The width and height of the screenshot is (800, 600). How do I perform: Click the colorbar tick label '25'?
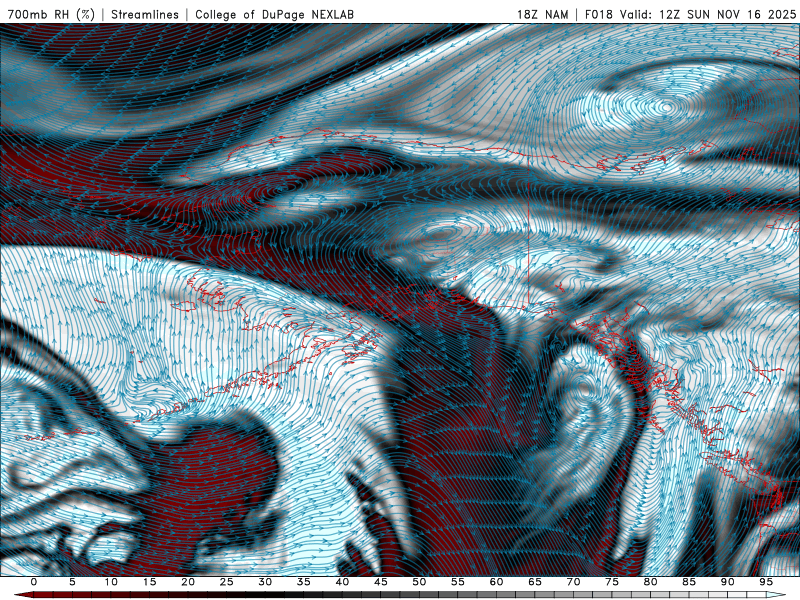[x=227, y=582]
